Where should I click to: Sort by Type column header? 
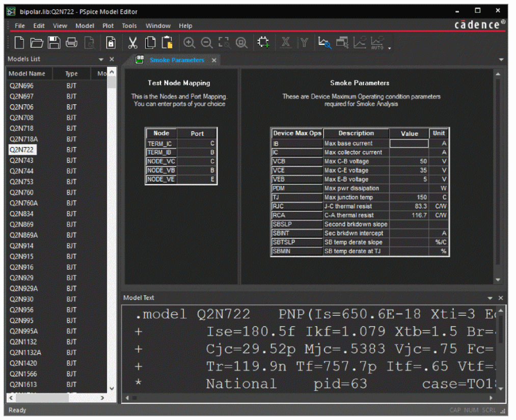[71, 74]
